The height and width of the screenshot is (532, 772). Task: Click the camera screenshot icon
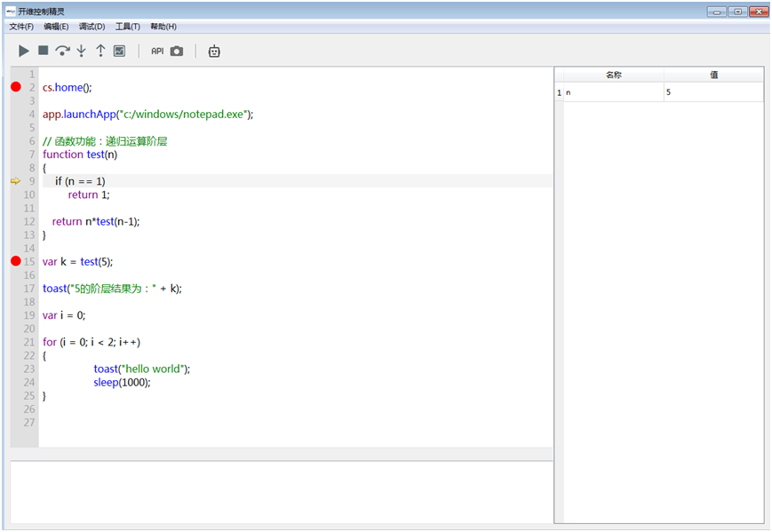coord(177,51)
